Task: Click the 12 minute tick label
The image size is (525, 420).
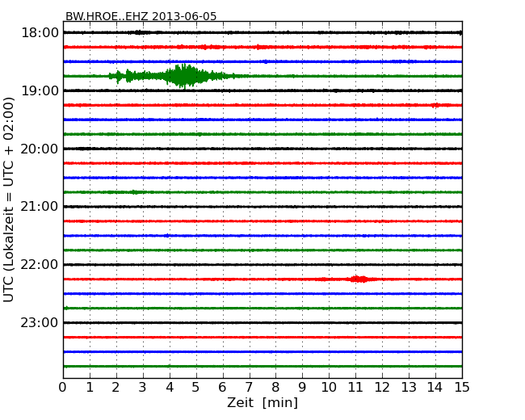Action: coord(382,388)
